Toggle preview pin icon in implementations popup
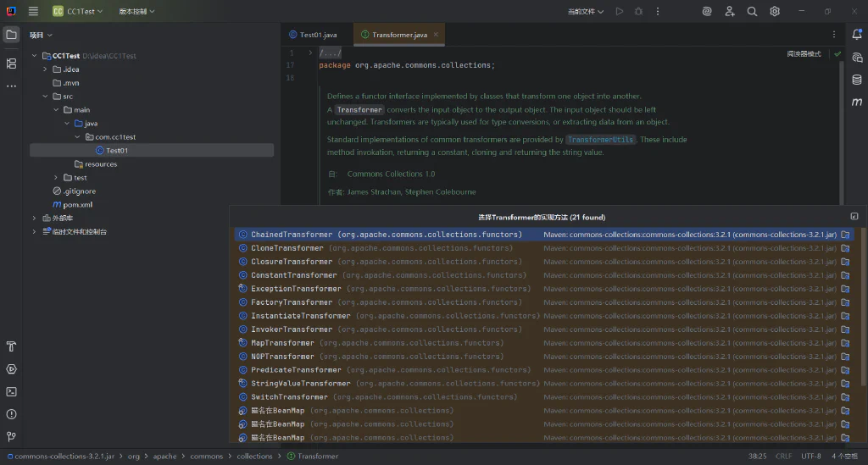Screen dimensions: 868x465 pos(854,217)
